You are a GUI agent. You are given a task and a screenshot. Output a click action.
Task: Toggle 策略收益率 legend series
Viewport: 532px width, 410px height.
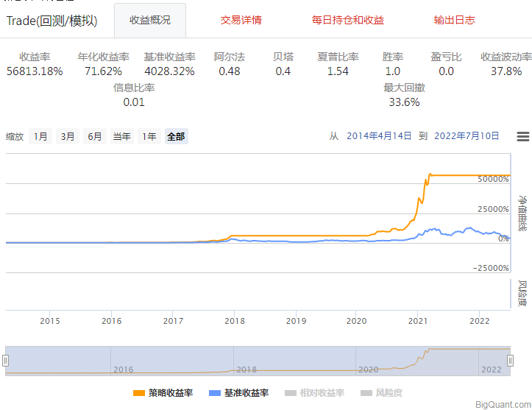[x=163, y=393]
